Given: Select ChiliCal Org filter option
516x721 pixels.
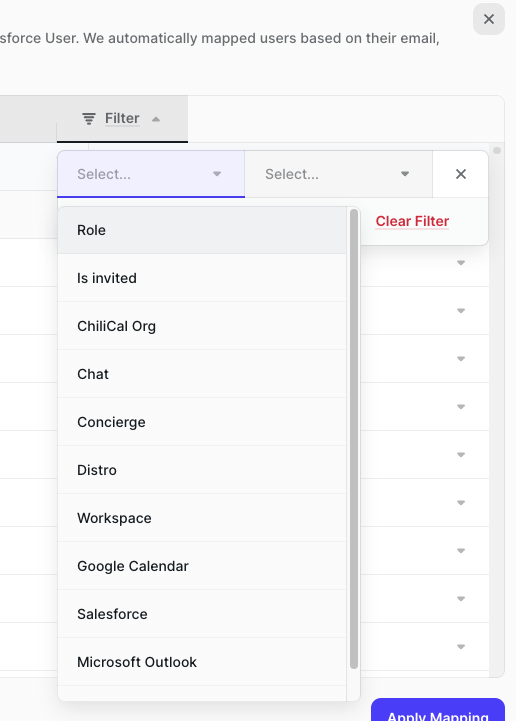Looking at the screenshot, I should pos(202,326).
